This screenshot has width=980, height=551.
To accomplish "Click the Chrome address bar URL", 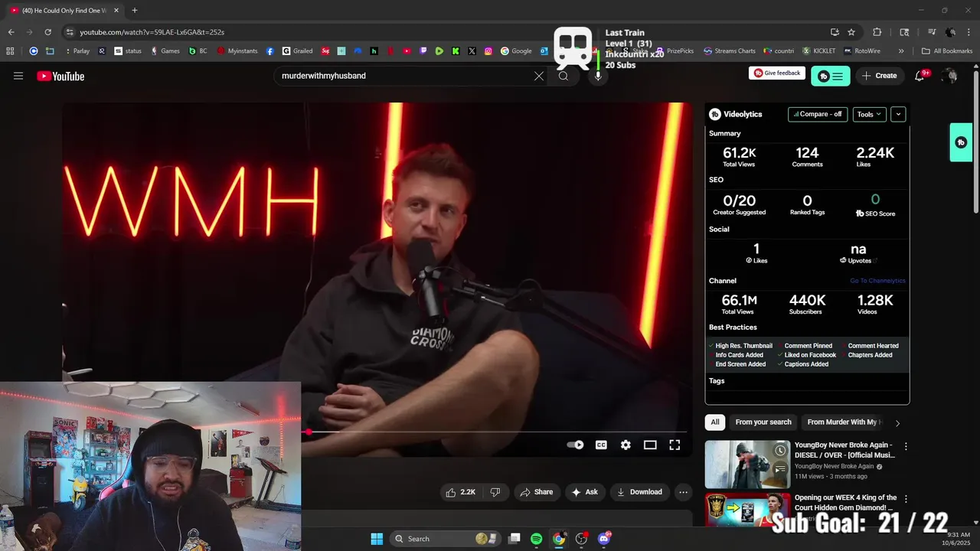I will [x=152, y=32].
